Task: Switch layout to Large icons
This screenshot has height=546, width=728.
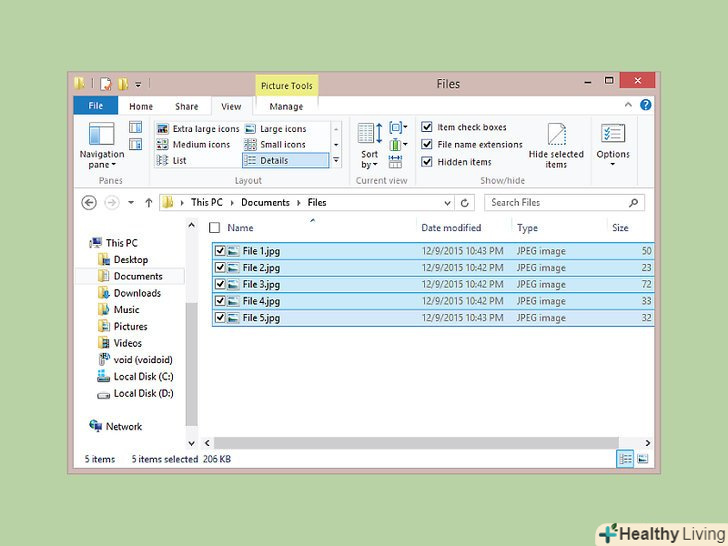Action: pos(276,129)
